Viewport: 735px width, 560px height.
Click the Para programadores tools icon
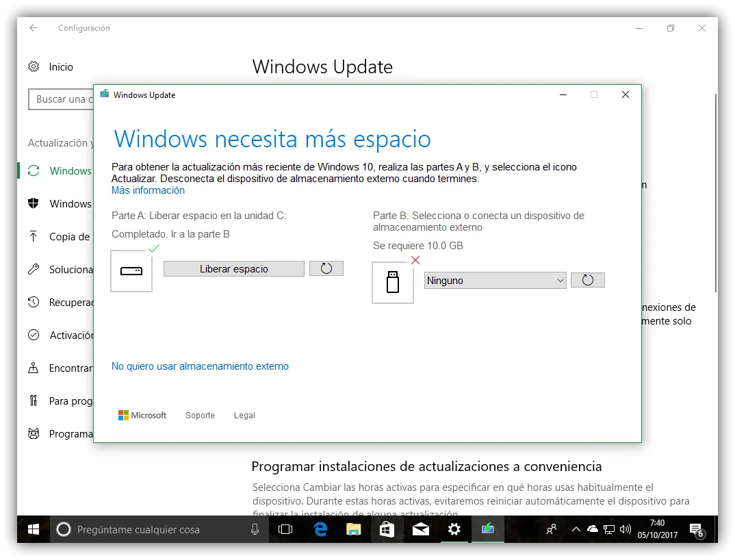pos(34,400)
